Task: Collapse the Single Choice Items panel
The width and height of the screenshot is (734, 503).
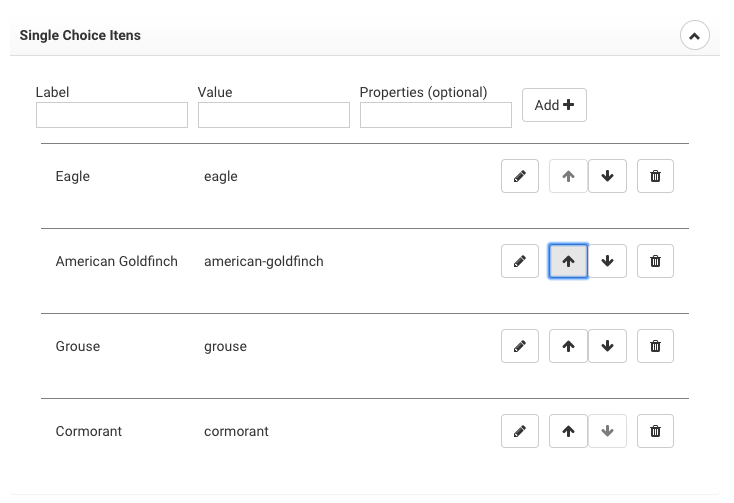Action: pos(694,36)
